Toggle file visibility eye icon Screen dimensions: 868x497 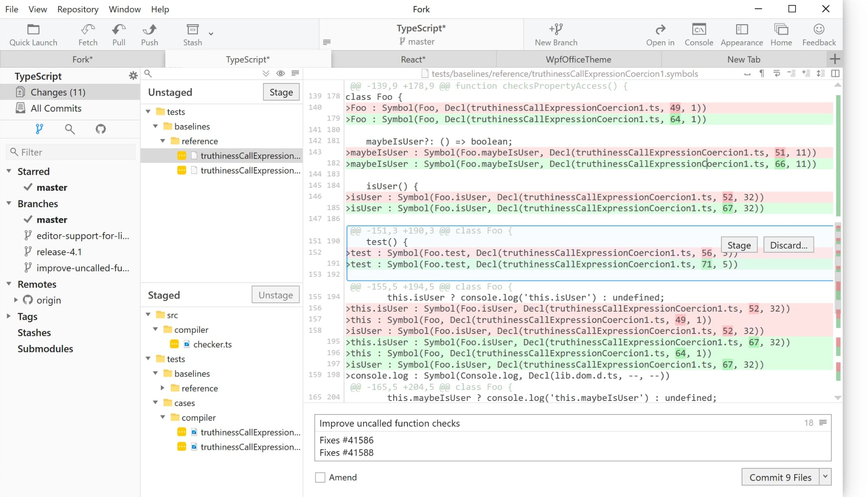(x=281, y=73)
